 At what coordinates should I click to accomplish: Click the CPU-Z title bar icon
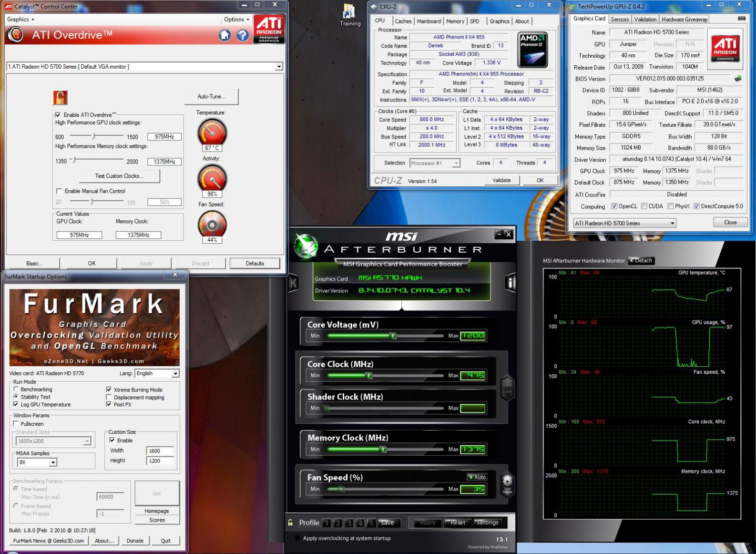click(374, 7)
